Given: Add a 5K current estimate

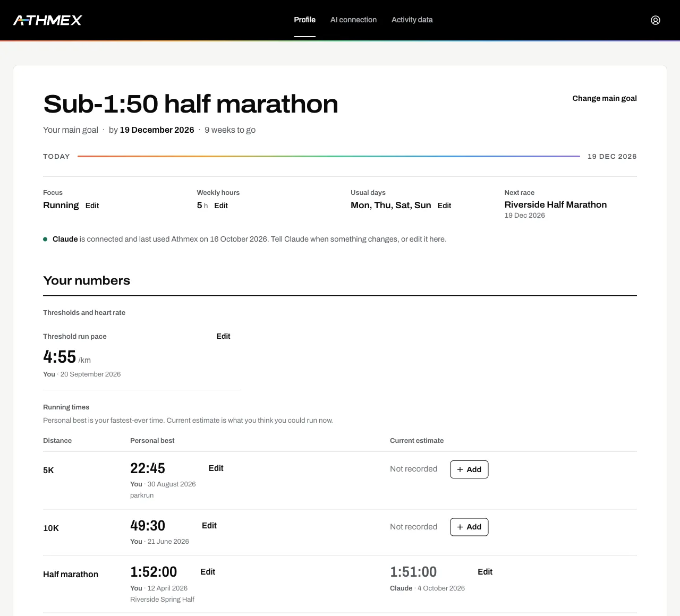Looking at the screenshot, I should pyautogui.click(x=469, y=469).
